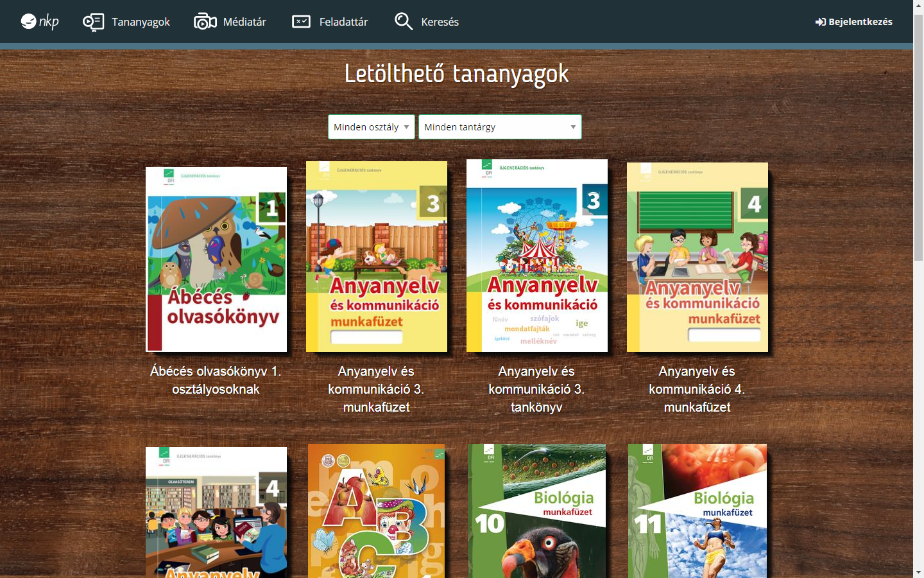Screen dimensions: 924x578
Task: Open the Tananyagok menu item
Action: click(141, 22)
